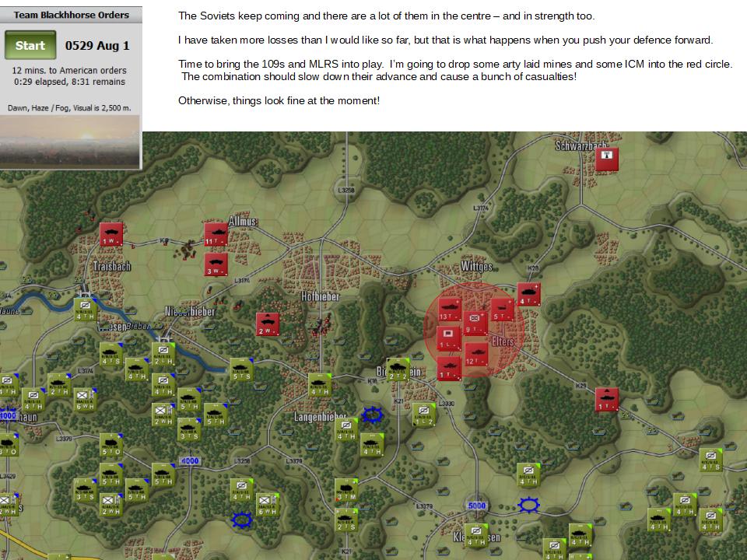Select the US 3 T M mortar counter
This screenshot has height=560, width=747.
(x=345, y=491)
